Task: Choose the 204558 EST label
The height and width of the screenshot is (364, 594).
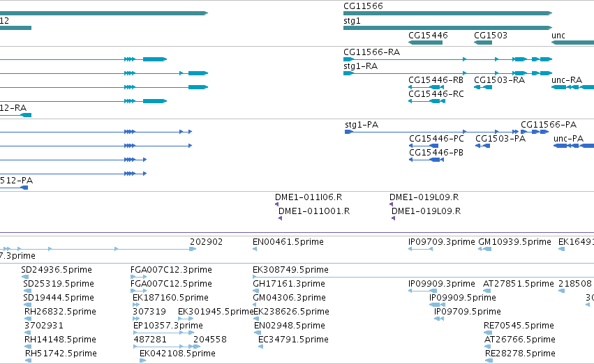Action: coord(210,340)
